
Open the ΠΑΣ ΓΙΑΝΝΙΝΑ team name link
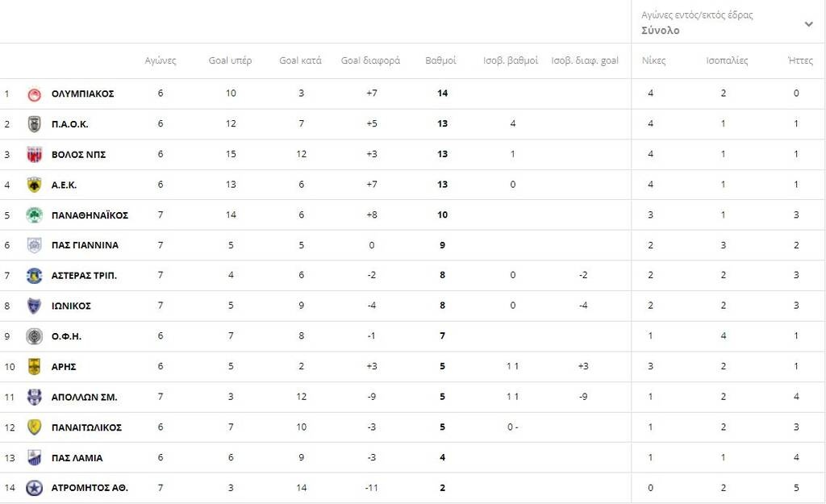(85, 246)
